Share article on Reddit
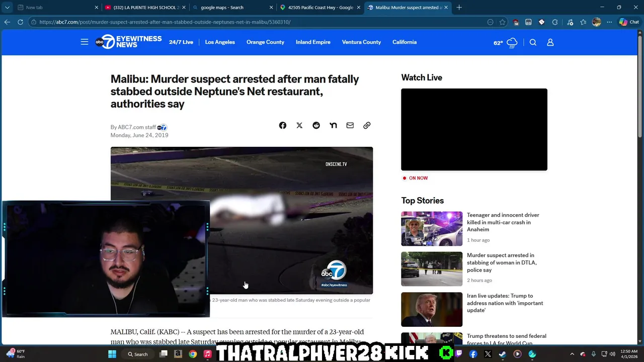This screenshot has height=362, width=644. (x=316, y=125)
